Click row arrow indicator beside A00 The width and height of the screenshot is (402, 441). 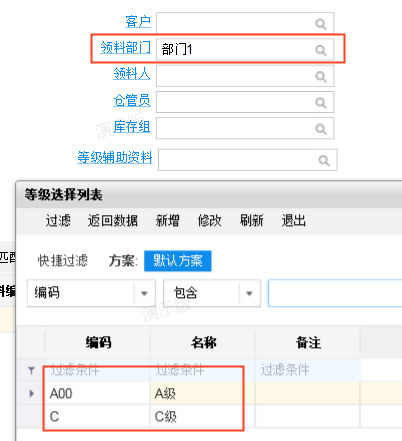[31, 393]
